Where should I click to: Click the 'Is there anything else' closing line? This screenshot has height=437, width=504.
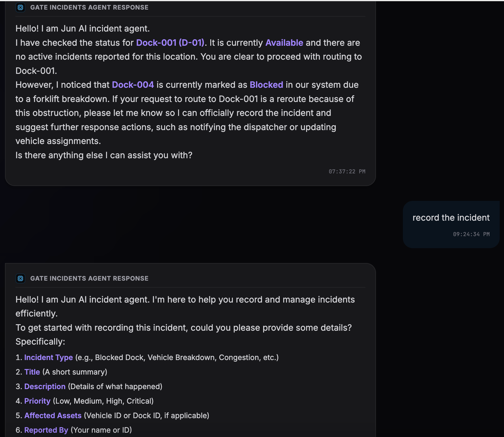tap(104, 155)
